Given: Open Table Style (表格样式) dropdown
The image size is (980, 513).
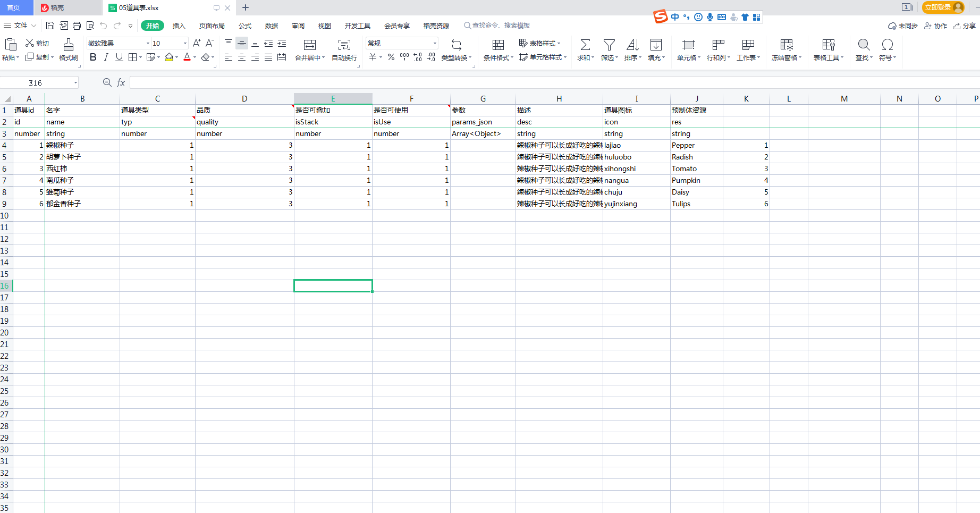Looking at the screenshot, I should pos(539,43).
